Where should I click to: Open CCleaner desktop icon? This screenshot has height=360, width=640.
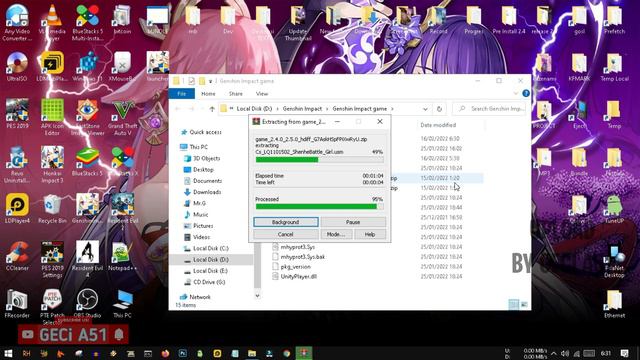(x=17, y=256)
